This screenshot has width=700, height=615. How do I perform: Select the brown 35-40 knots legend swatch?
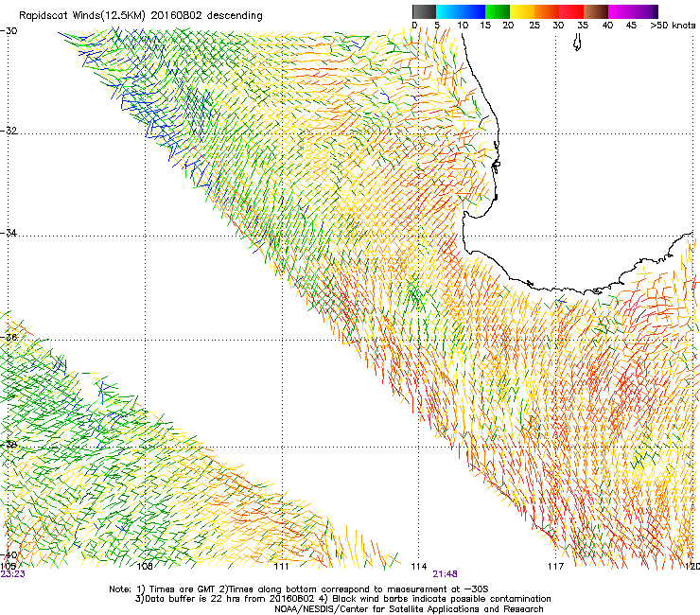[x=596, y=11]
